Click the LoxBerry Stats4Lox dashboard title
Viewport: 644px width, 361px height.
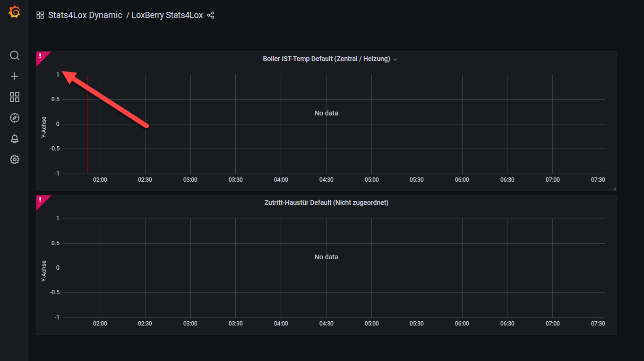167,15
